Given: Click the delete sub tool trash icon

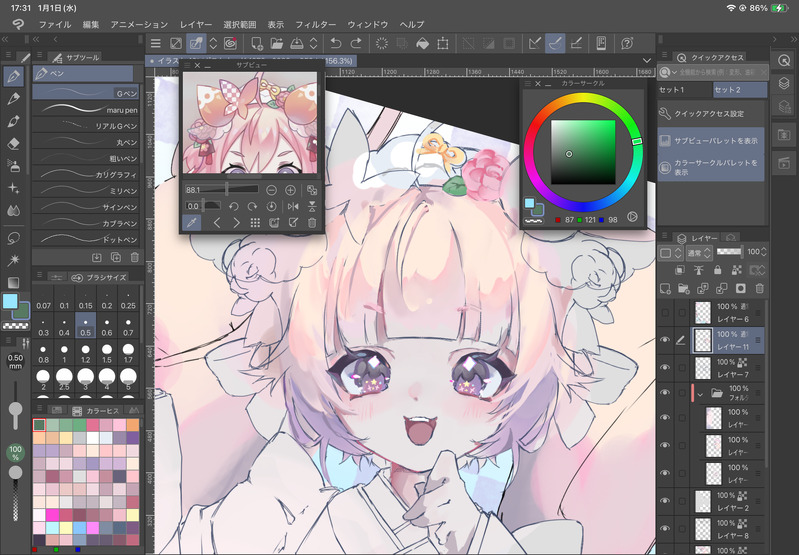Looking at the screenshot, I should [135, 257].
